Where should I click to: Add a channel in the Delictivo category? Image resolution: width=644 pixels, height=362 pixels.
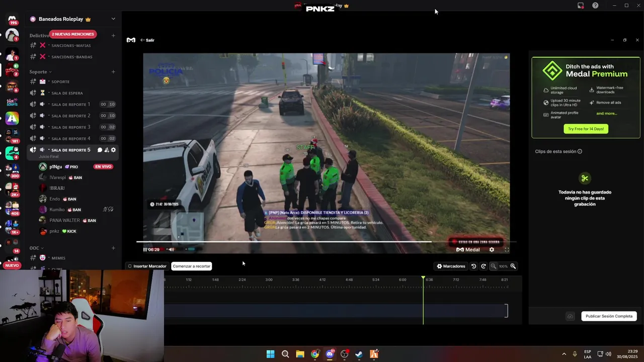coord(113,36)
